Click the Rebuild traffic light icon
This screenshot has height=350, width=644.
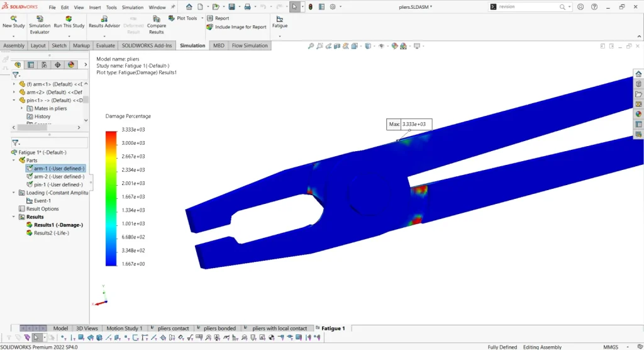[311, 6]
